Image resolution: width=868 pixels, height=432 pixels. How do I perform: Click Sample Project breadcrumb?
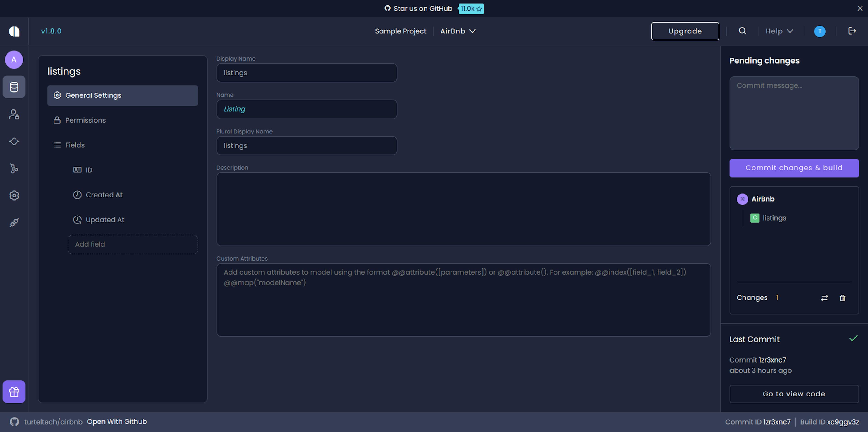click(x=400, y=31)
